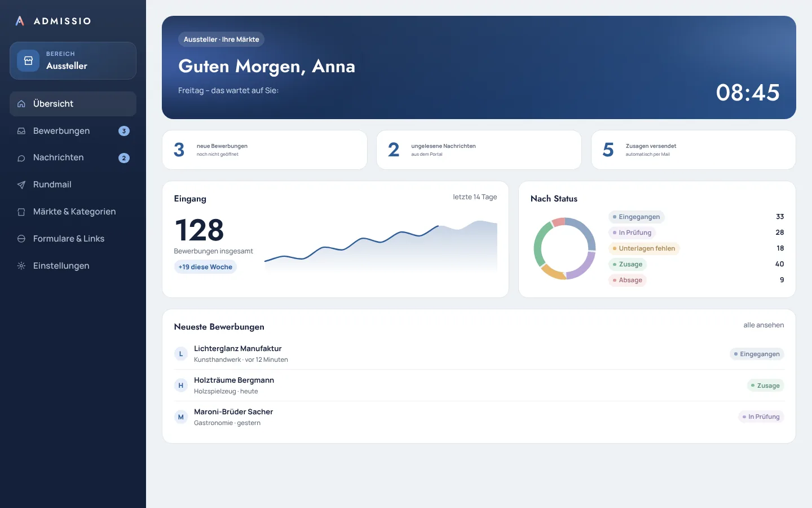Click the Bewerbungen badge showing 3
This screenshot has height=508, width=812.
[124, 131]
